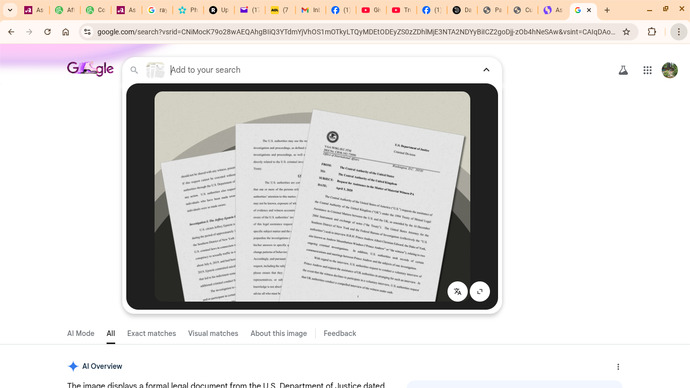Open the Visual matches tab
Image resolution: width=690 pixels, height=388 pixels.
(x=213, y=333)
